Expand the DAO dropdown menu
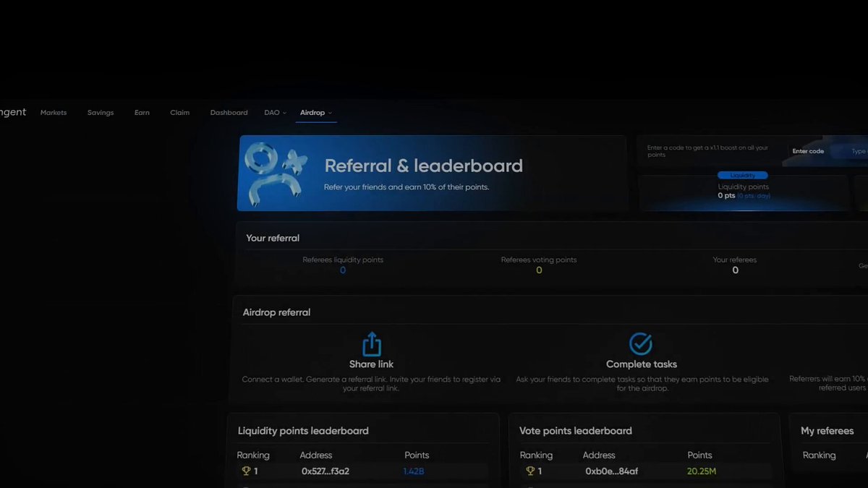The image size is (868, 488). pyautogui.click(x=276, y=113)
